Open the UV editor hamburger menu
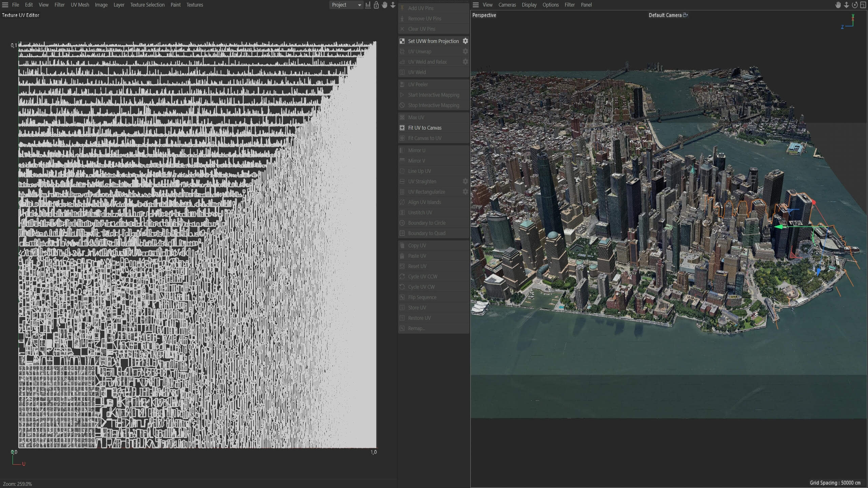 pyautogui.click(x=5, y=5)
